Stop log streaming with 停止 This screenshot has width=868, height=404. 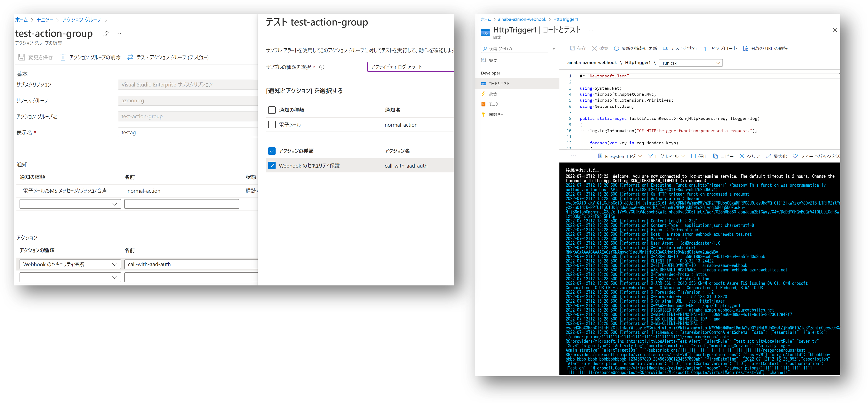pos(699,156)
